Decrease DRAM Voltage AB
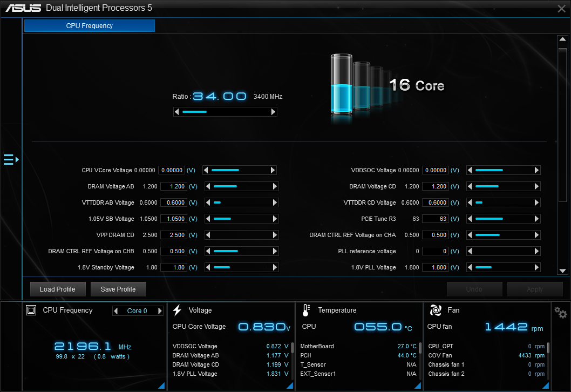The image size is (571, 392). point(208,186)
